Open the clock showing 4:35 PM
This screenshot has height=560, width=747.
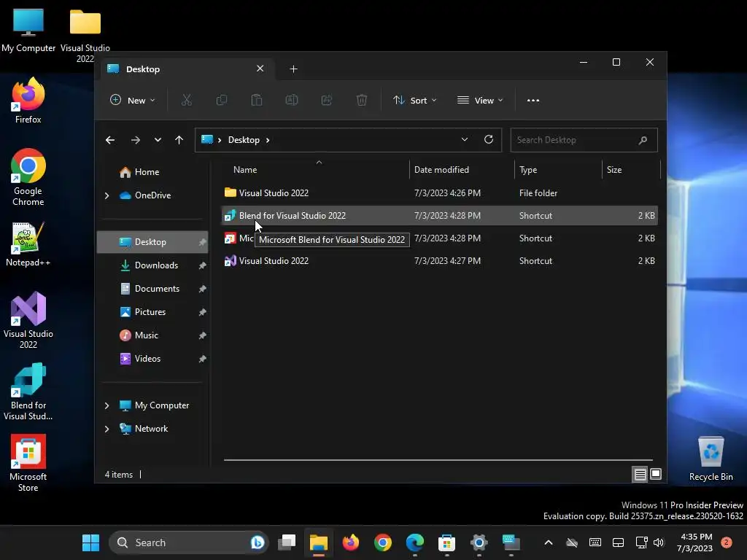click(x=694, y=542)
